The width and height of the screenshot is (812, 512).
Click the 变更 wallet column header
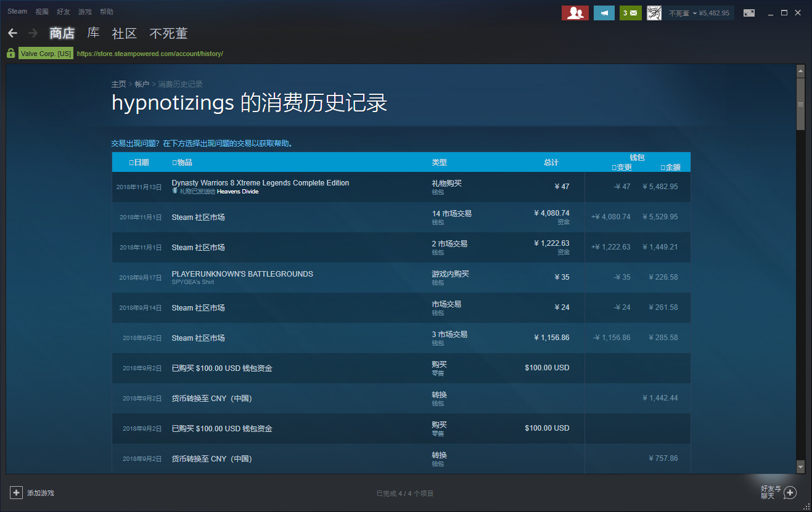[x=621, y=167]
